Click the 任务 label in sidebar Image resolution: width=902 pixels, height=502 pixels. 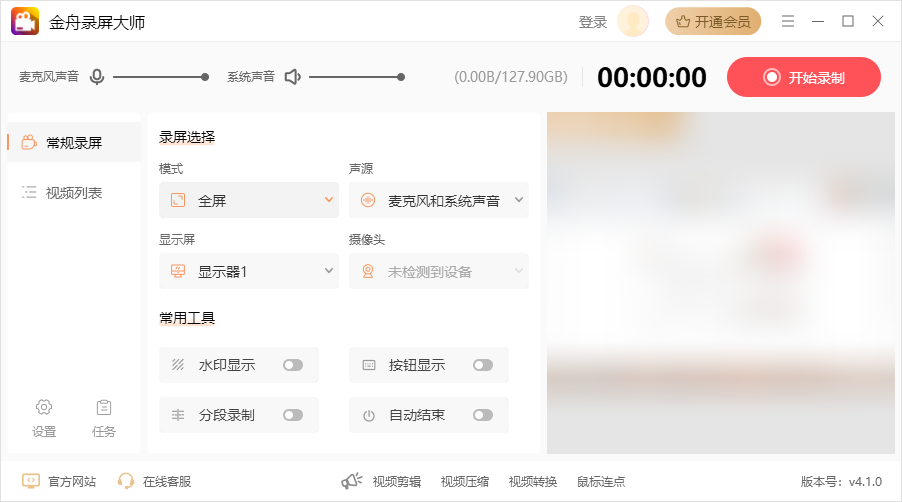pyautogui.click(x=104, y=431)
